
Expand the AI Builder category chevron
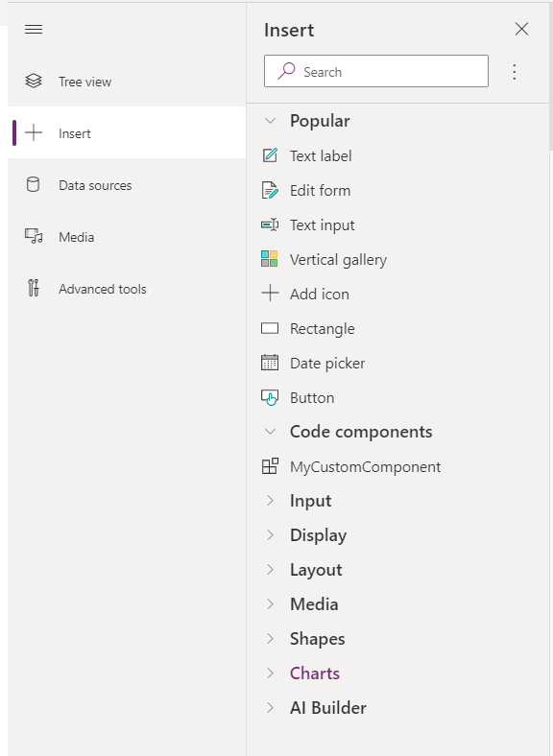[x=270, y=708]
